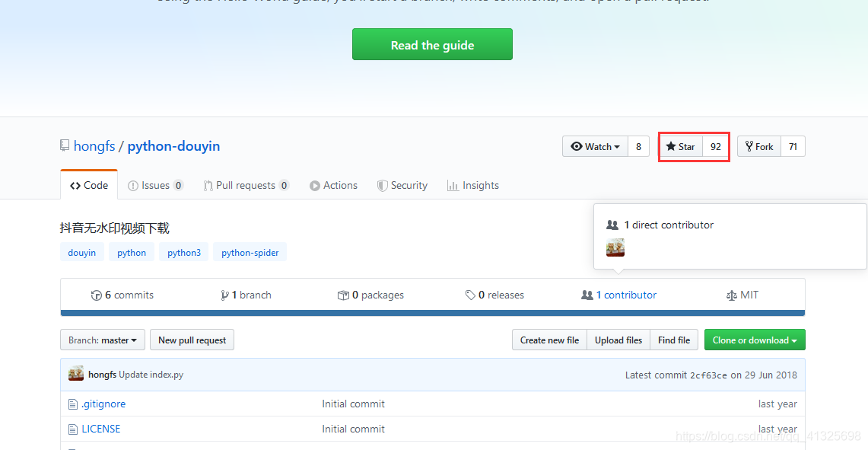Image resolution: width=868 pixels, height=450 pixels.
Task: Open the Watch dropdown button
Action: coord(595,146)
